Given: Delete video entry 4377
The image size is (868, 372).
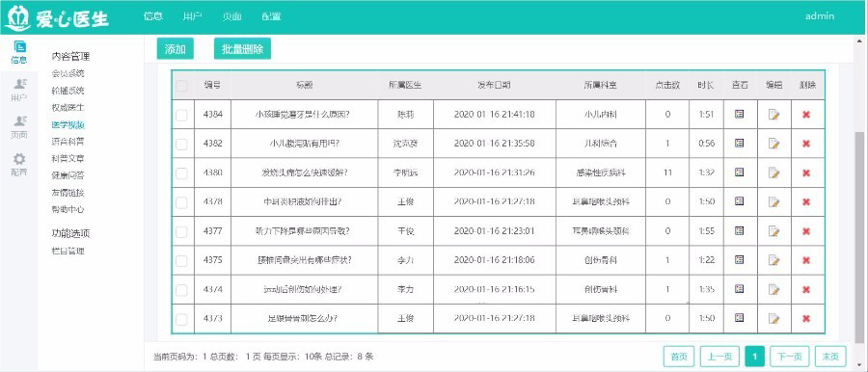Looking at the screenshot, I should [x=806, y=231].
